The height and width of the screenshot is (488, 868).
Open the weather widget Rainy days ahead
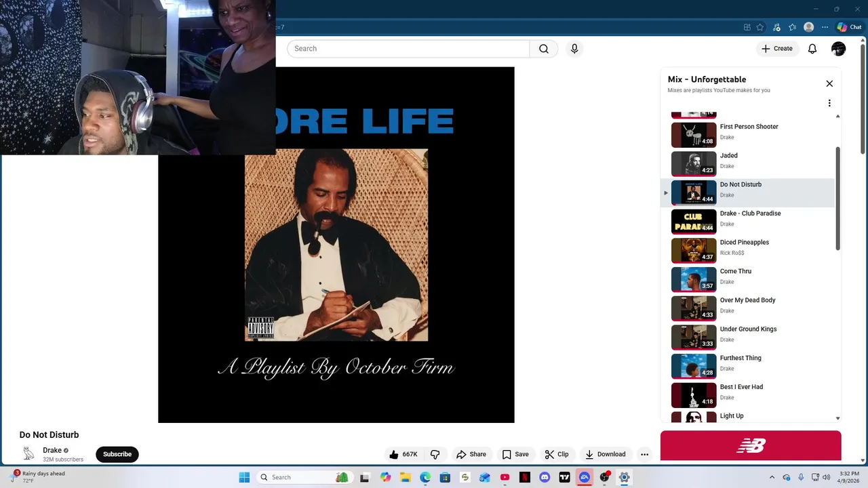tap(39, 477)
